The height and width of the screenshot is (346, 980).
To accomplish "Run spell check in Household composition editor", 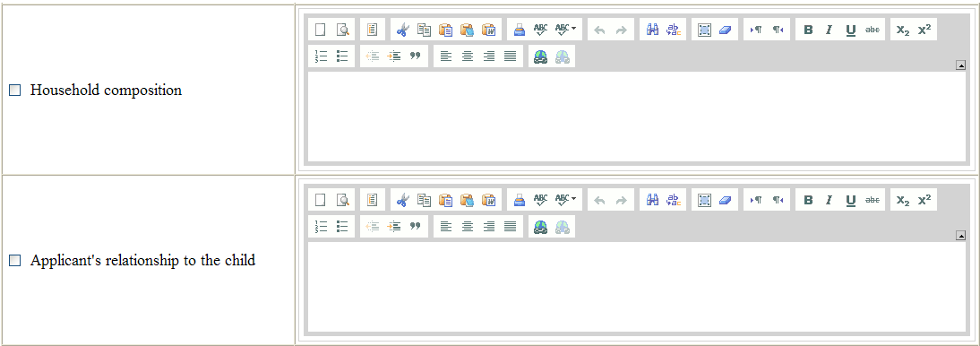I will (541, 30).
